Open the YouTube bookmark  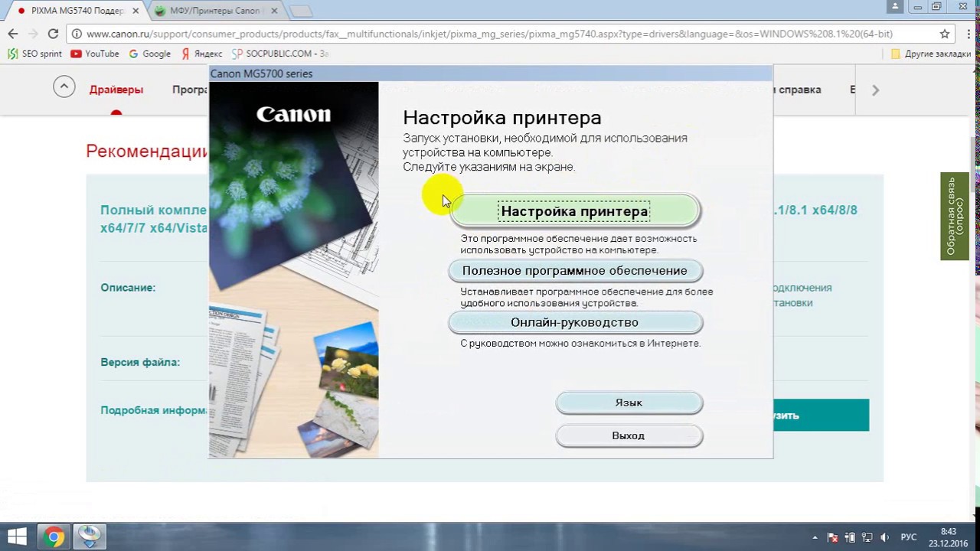tap(95, 54)
